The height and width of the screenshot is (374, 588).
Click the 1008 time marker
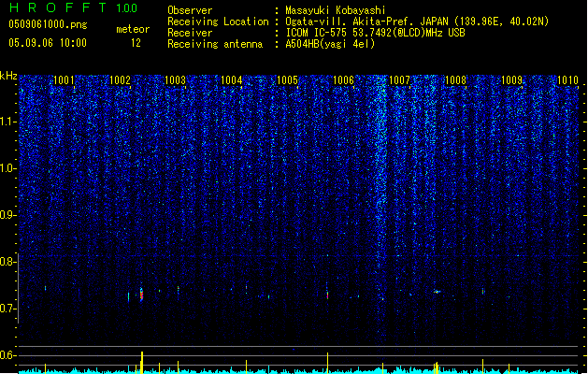point(455,79)
